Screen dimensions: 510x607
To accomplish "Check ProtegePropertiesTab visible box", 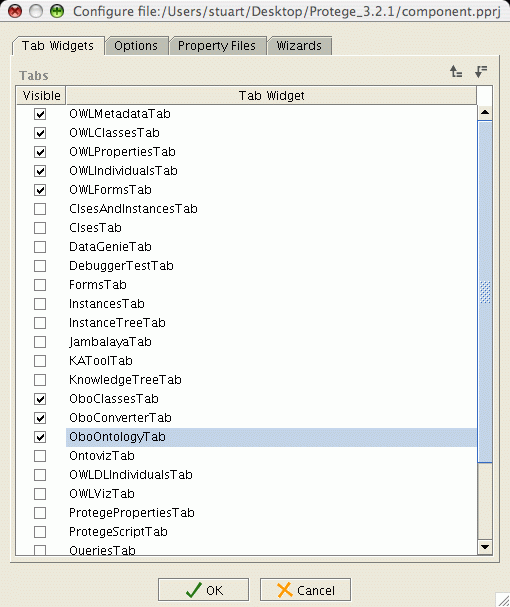I will (x=40, y=513).
